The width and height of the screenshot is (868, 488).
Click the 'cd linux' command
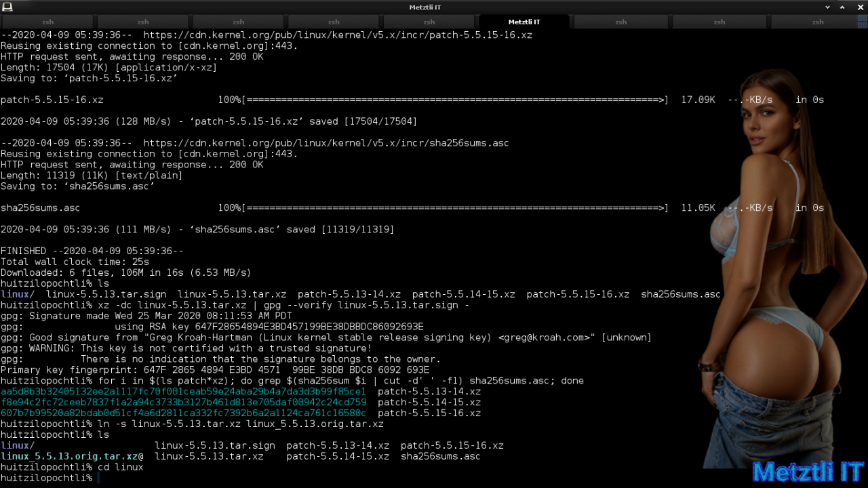pos(120,468)
